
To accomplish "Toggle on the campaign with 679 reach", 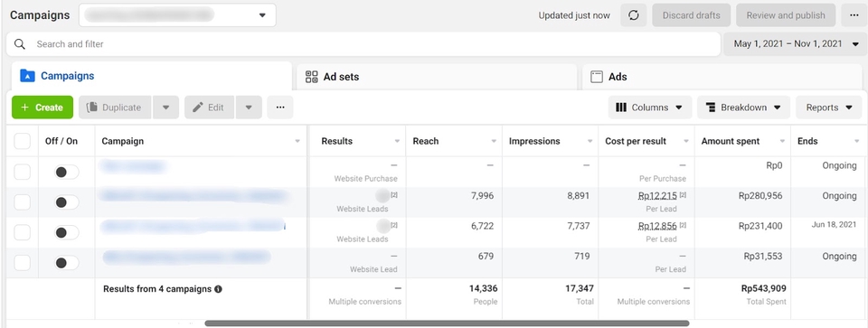I will click(x=66, y=263).
